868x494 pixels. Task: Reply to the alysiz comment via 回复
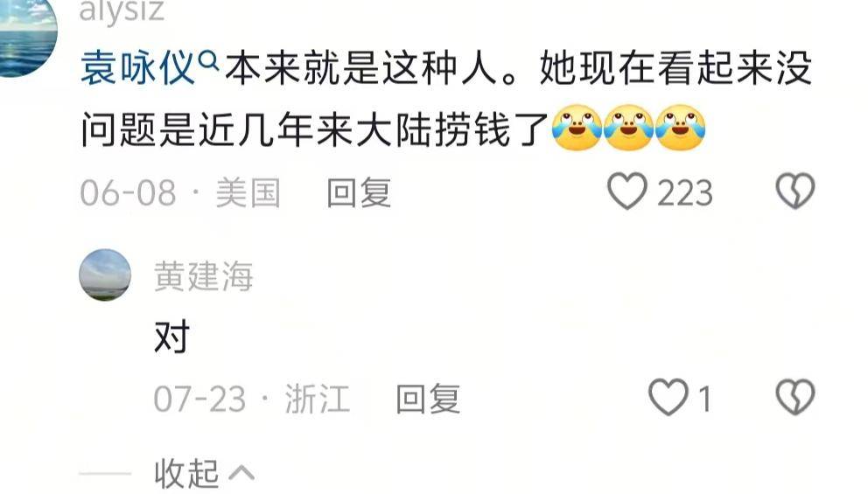[x=359, y=192]
